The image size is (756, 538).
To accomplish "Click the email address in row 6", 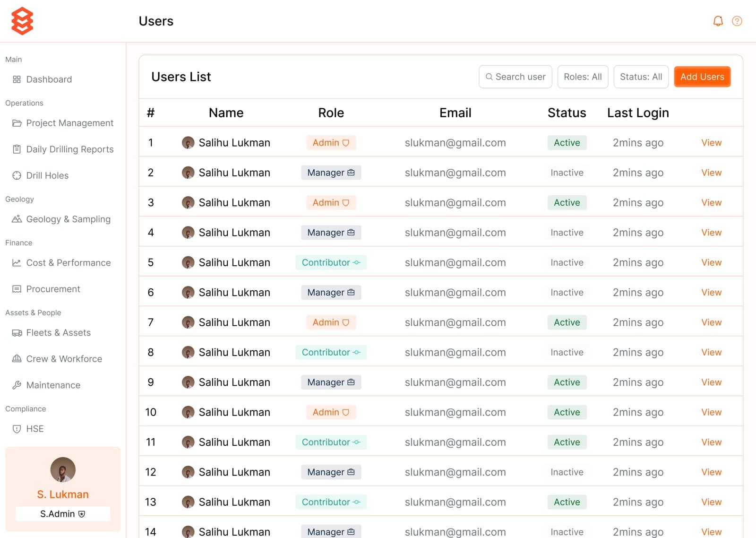I will [x=455, y=293].
